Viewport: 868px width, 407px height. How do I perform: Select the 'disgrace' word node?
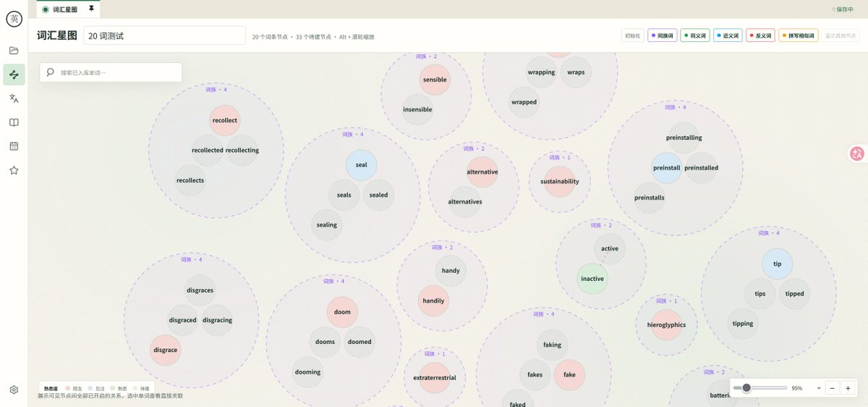click(165, 350)
